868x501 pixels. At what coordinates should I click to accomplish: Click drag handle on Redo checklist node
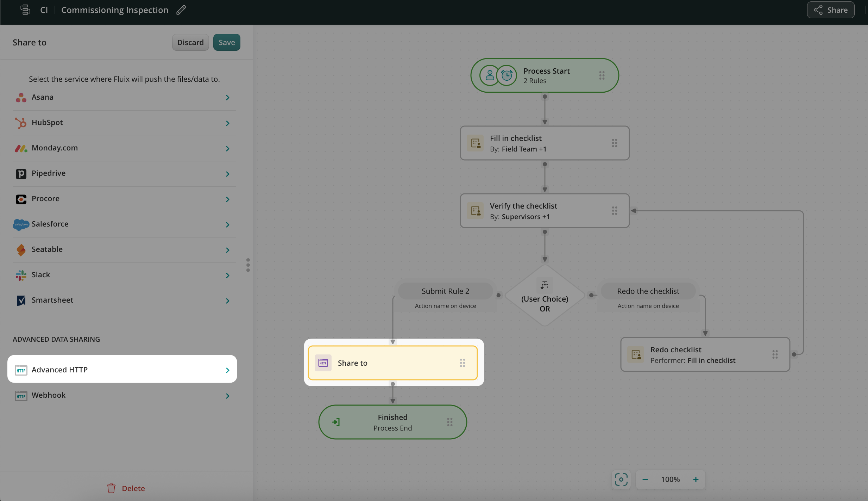(775, 354)
